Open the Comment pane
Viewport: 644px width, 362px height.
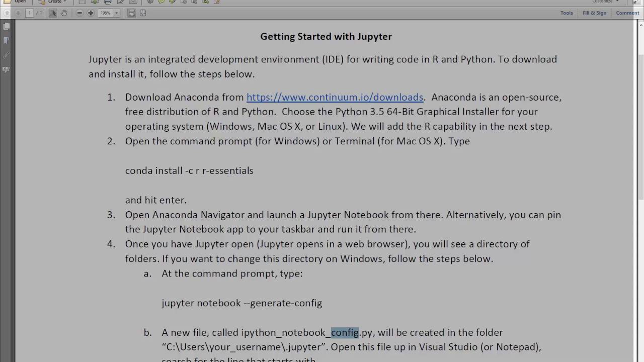[x=627, y=13]
